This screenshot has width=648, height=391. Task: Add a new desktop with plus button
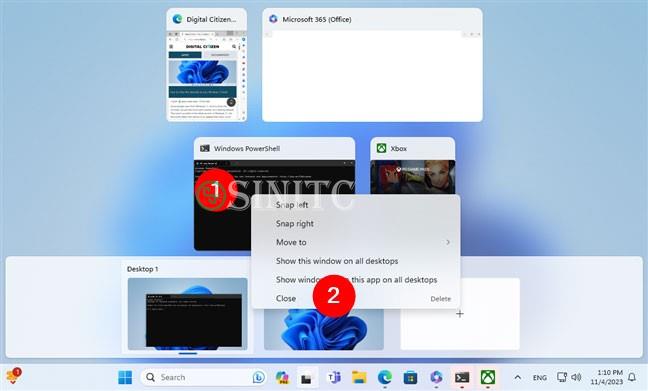point(460,314)
